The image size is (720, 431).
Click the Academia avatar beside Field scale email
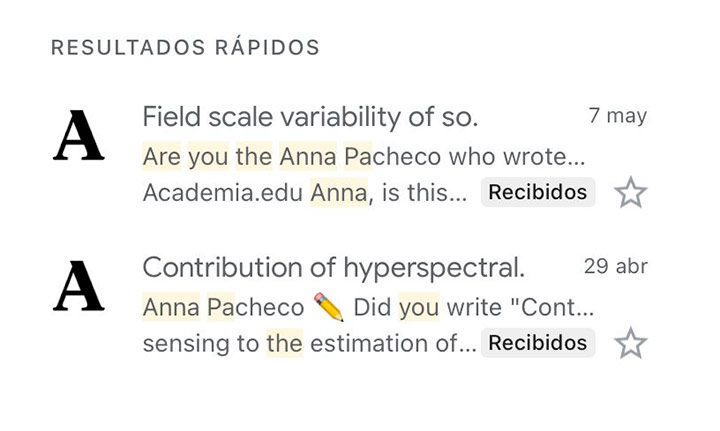(79, 135)
